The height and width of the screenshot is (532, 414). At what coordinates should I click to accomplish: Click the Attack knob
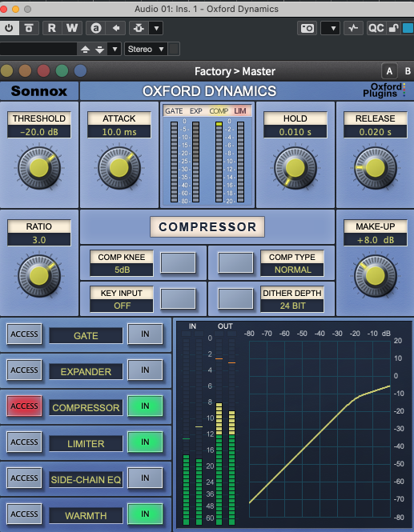[119, 168]
